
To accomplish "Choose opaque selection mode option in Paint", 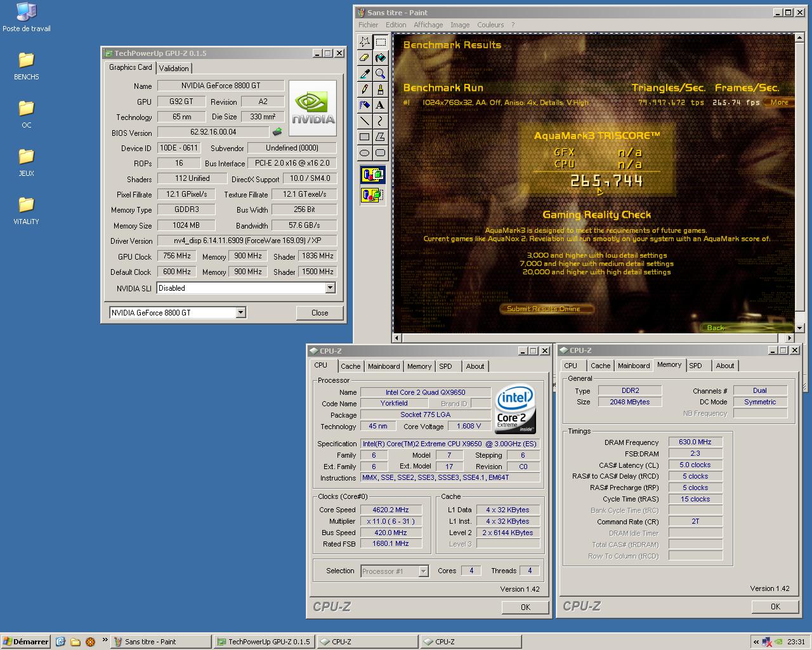I will pyautogui.click(x=372, y=175).
